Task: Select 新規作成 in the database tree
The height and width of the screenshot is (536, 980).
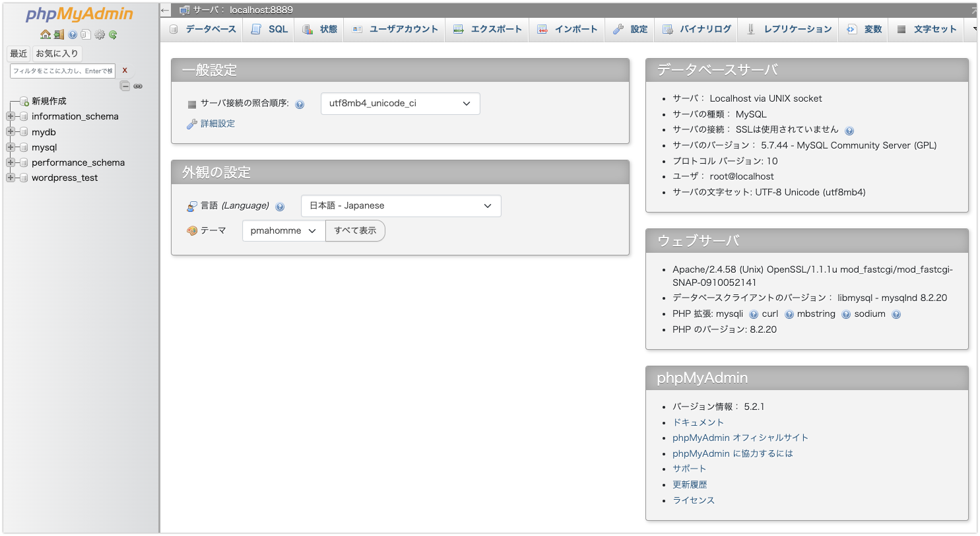Action: tap(49, 101)
